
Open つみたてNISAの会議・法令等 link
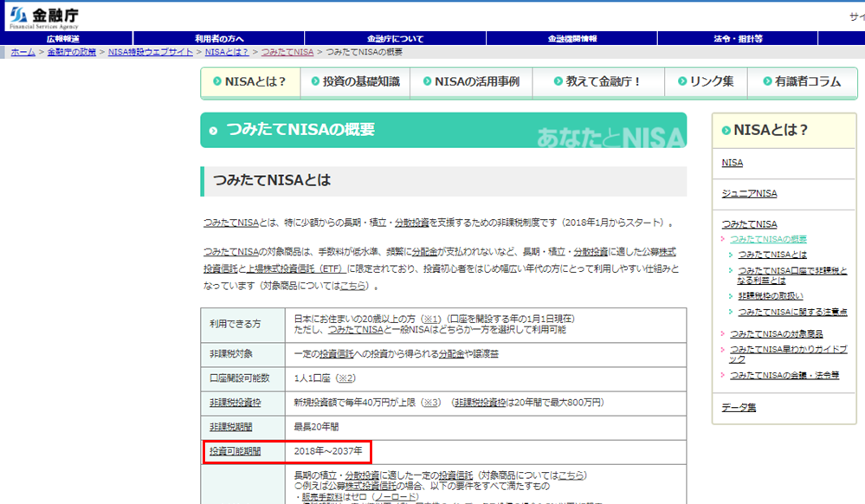pyautogui.click(x=784, y=375)
